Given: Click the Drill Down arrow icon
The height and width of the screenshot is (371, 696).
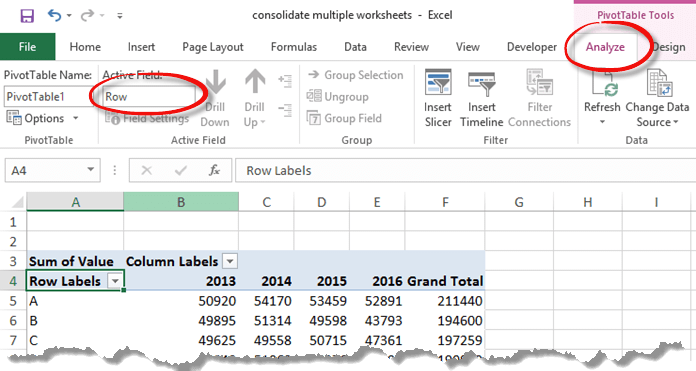Looking at the screenshot, I should pyautogui.click(x=215, y=83).
